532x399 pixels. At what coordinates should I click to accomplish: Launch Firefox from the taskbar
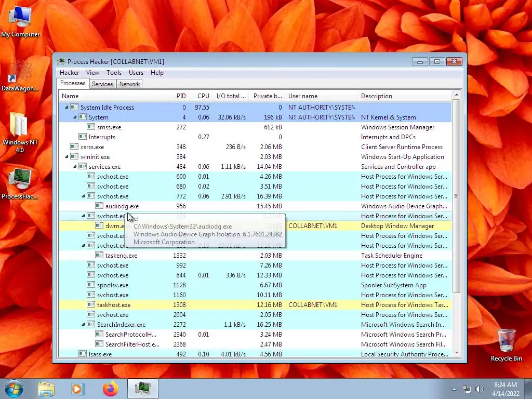pos(111,389)
